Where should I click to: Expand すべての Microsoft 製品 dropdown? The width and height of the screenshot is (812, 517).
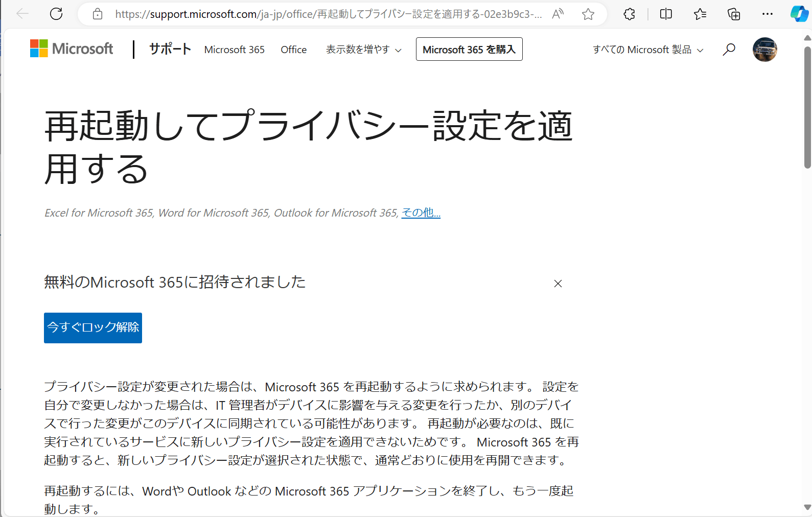coord(648,50)
